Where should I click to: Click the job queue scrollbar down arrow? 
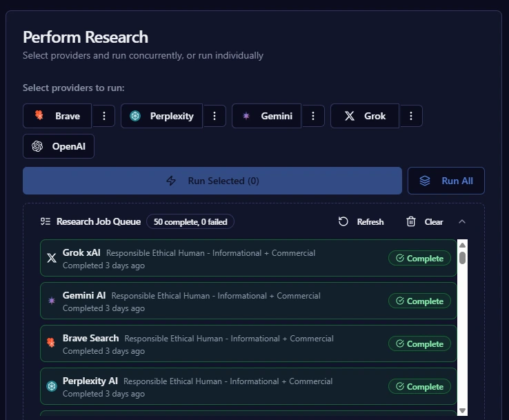tap(462, 410)
